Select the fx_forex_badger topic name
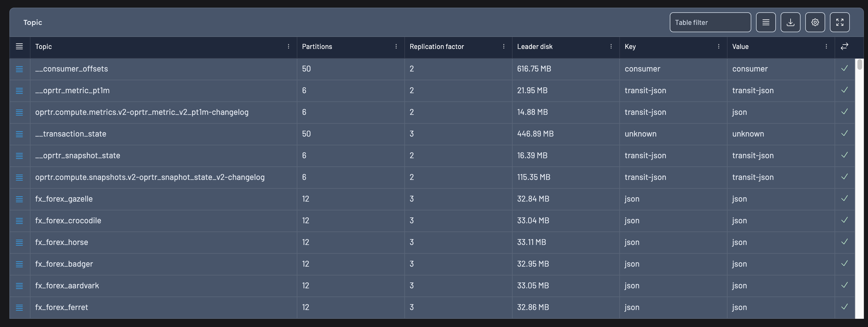The height and width of the screenshot is (327, 868). tap(64, 264)
